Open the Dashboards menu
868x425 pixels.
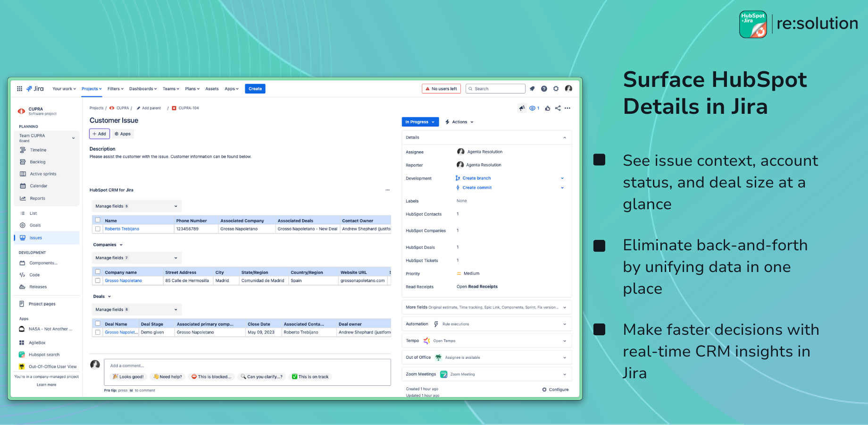pos(143,89)
